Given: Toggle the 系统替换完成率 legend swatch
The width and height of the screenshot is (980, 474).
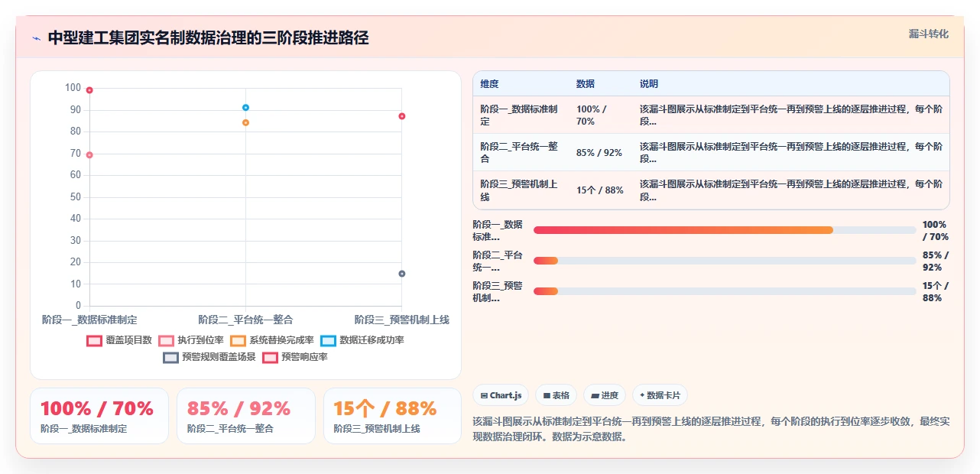Looking at the screenshot, I should click(x=239, y=340).
